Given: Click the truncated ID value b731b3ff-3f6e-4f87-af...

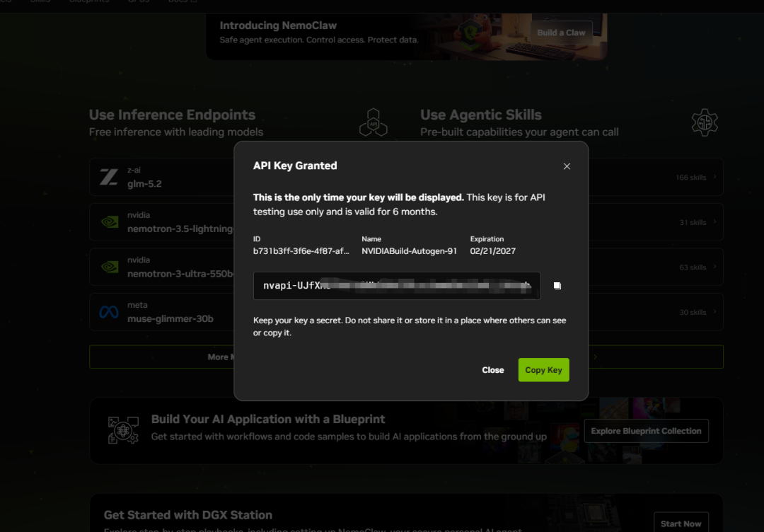Looking at the screenshot, I should pos(301,251).
